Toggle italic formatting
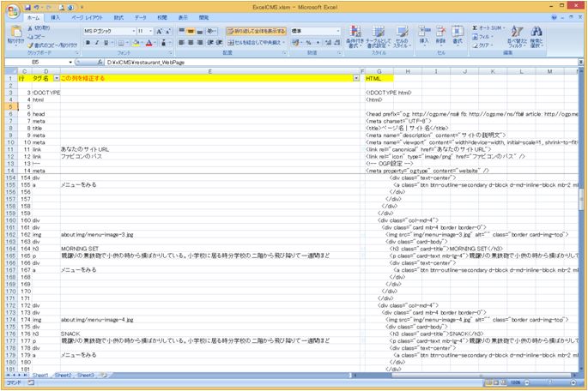The image size is (588, 391). [x=97, y=43]
